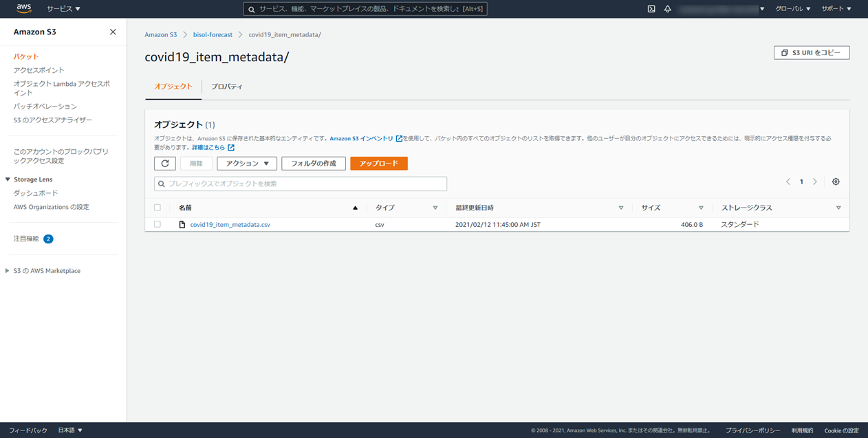Close the Amazon S3 sidebar panel
The width and height of the screenshot is (868, 438).
(x=113, y=32)
